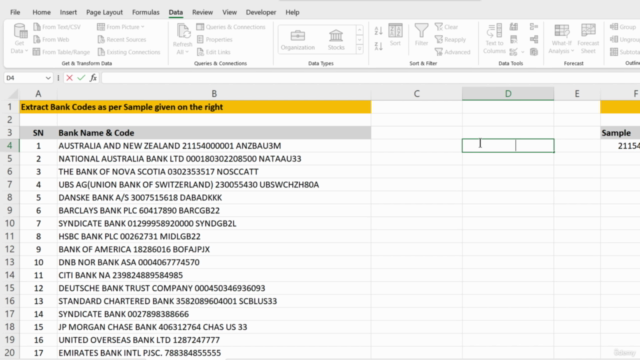Toggle the Filter funnel
The image size is (640, 360).
click(421, 35)
